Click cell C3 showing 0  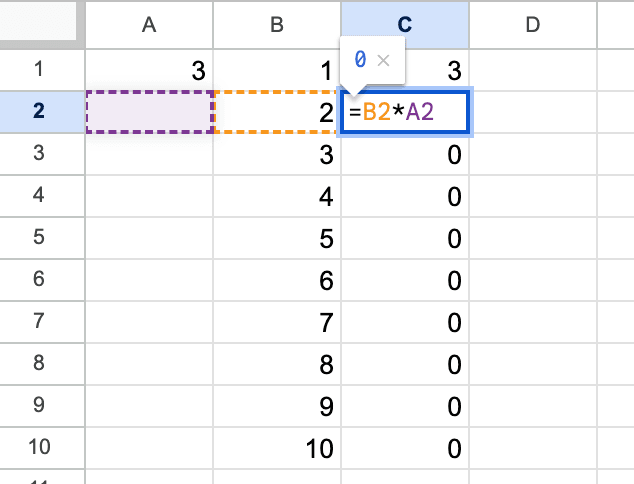tap(404, 154)
